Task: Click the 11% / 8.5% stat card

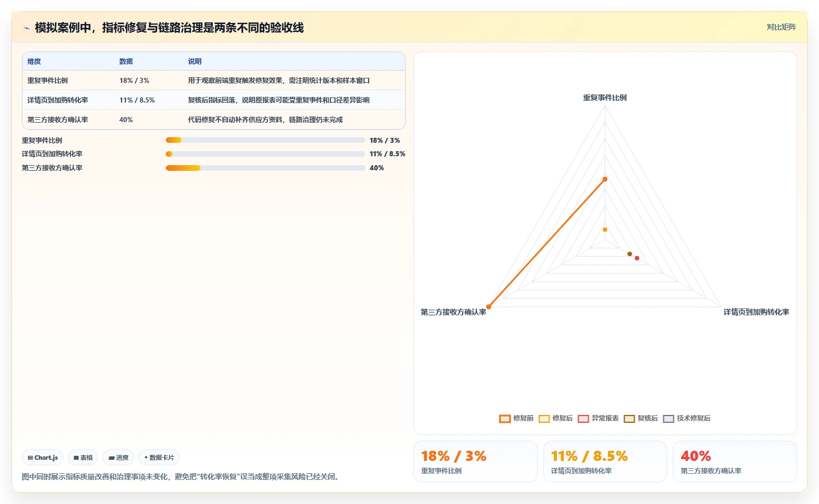Action: pyautogui.click(x=605, y=461)
